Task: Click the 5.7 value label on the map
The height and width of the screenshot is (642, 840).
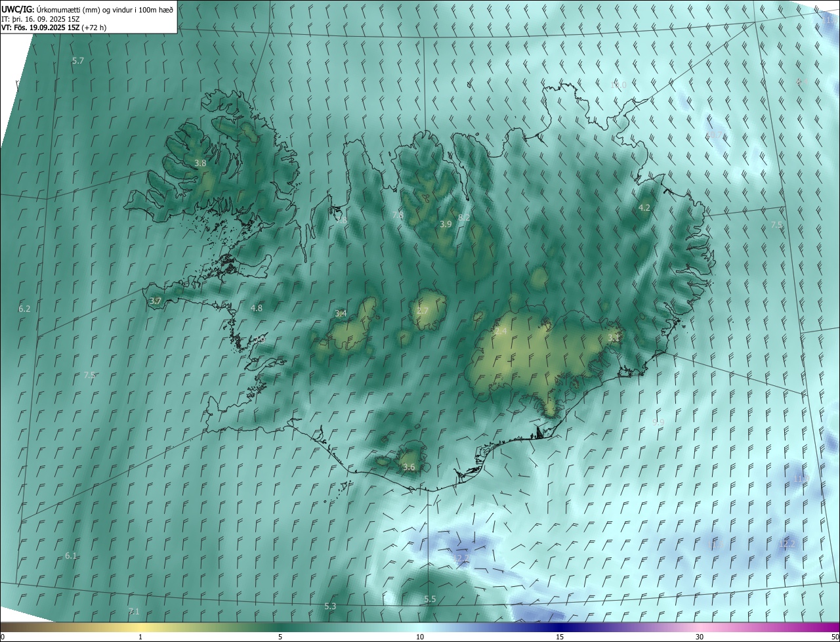Action: [x=78, y=60]
